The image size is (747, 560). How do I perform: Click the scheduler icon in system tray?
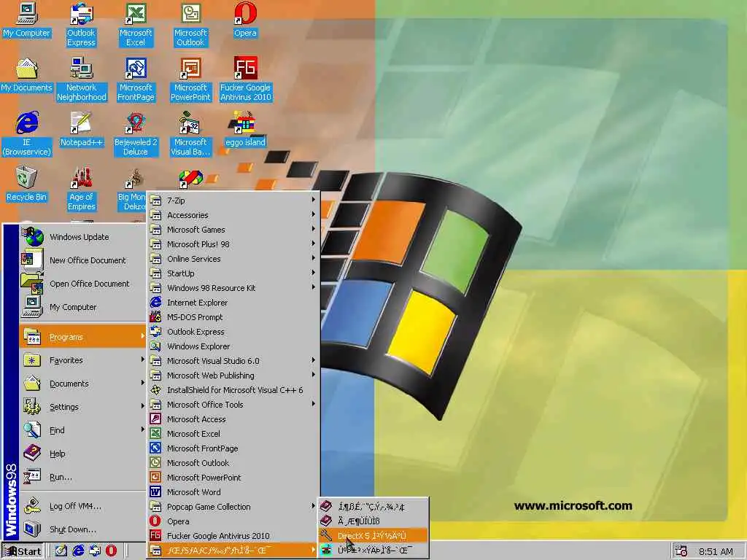681,551
